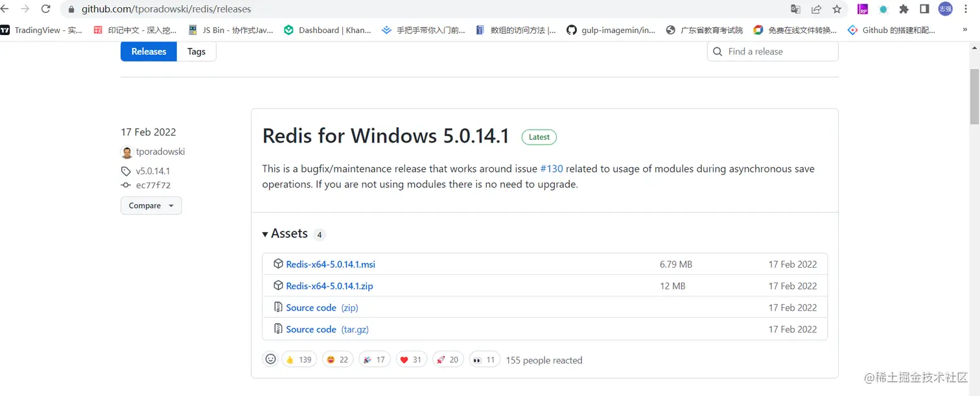Screen dimensions: 980x396
Task: Toggle the heart reaction (31)
Action: tap(411, 360)
